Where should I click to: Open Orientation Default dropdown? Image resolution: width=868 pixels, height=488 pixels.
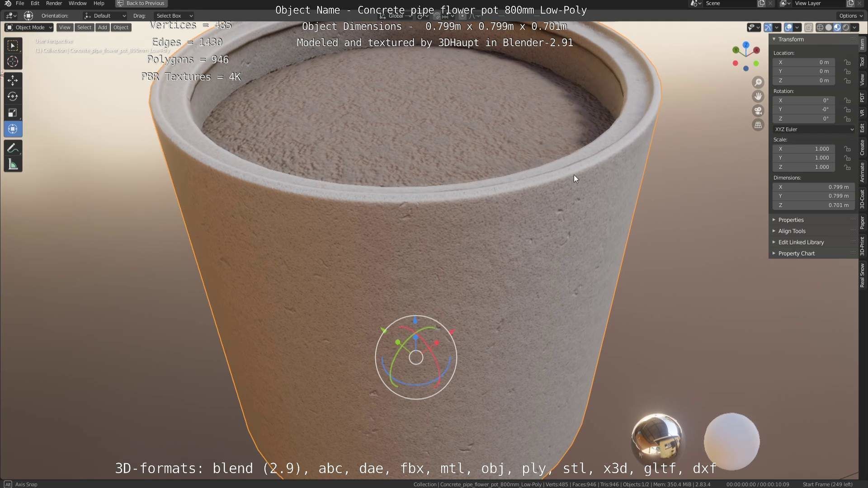pyautogui.click(x=105, y=16)
